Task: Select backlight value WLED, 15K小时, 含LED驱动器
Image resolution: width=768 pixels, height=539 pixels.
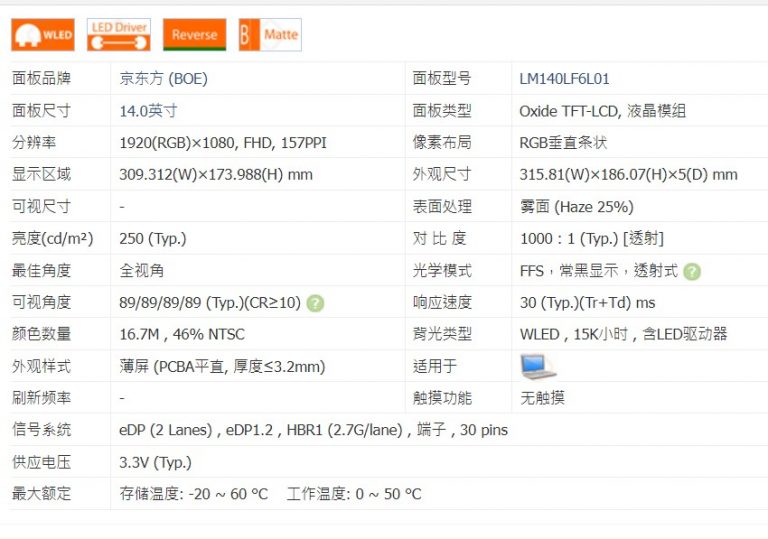Action: point(624,334)
